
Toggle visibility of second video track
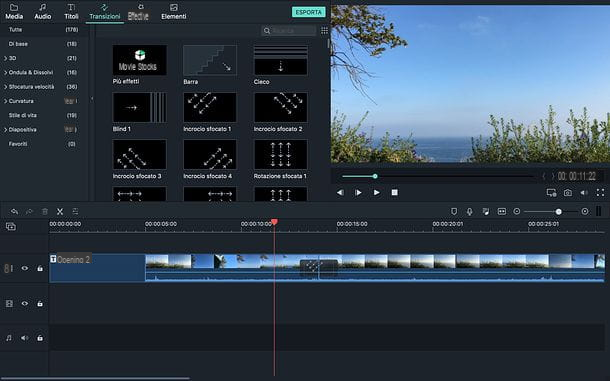click(x=25, y=303)
